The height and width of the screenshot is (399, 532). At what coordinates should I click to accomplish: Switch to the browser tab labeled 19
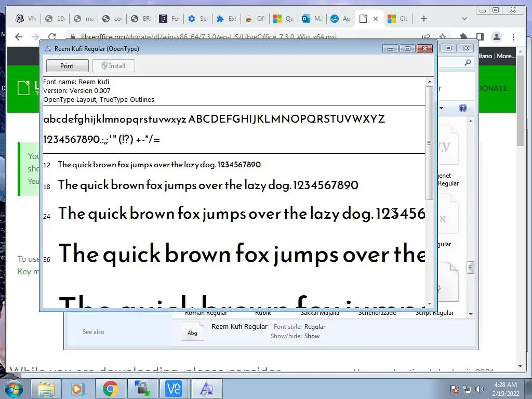(x=55, y=19)
